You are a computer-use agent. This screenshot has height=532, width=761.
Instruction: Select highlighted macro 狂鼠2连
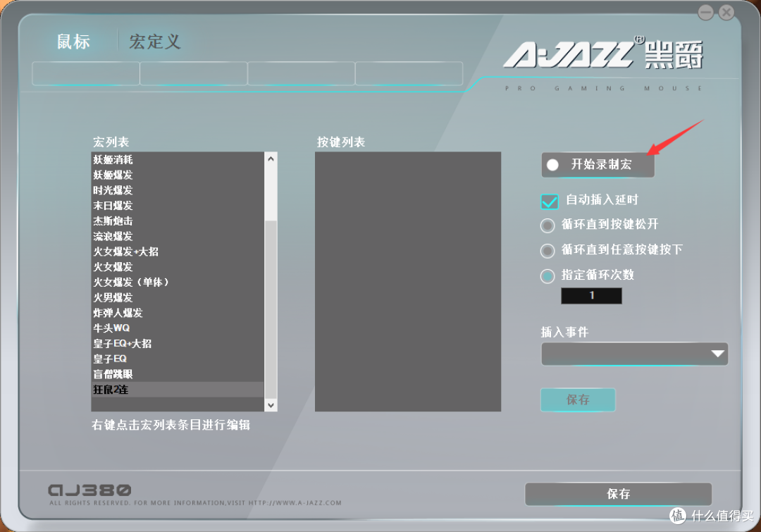tap(178, 389)
